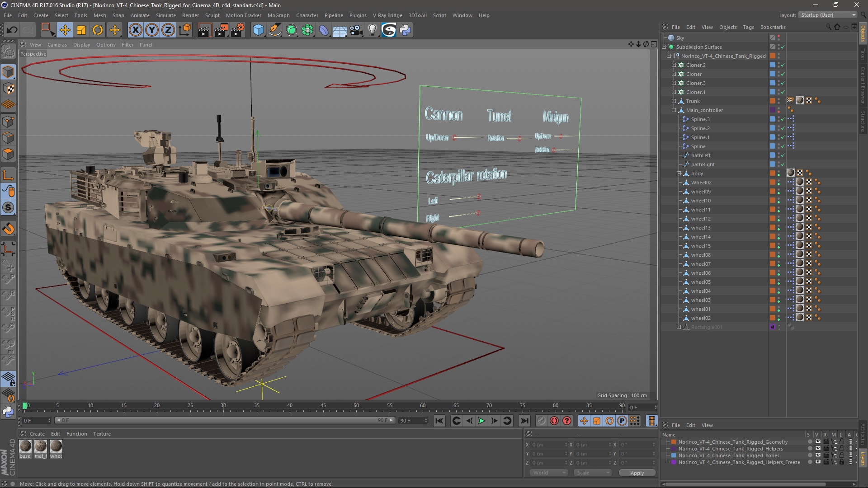Add a Cube primitive object

(258, 30)
